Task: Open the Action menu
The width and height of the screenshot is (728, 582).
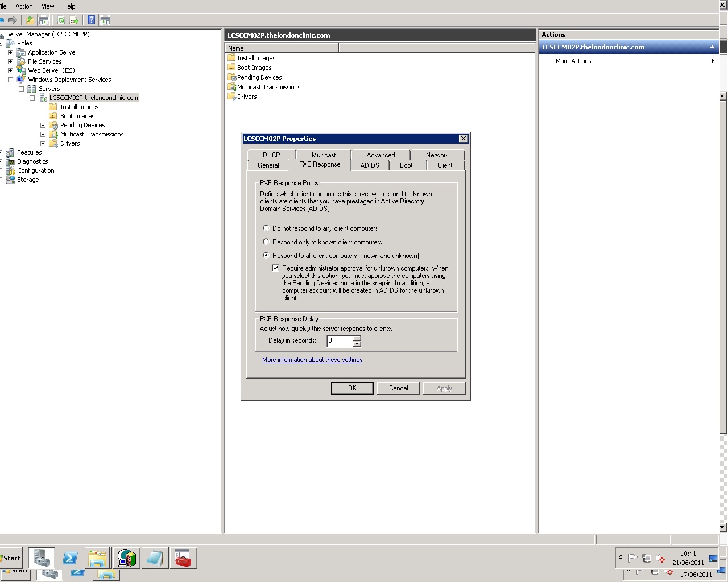Action: pos(24,6)
